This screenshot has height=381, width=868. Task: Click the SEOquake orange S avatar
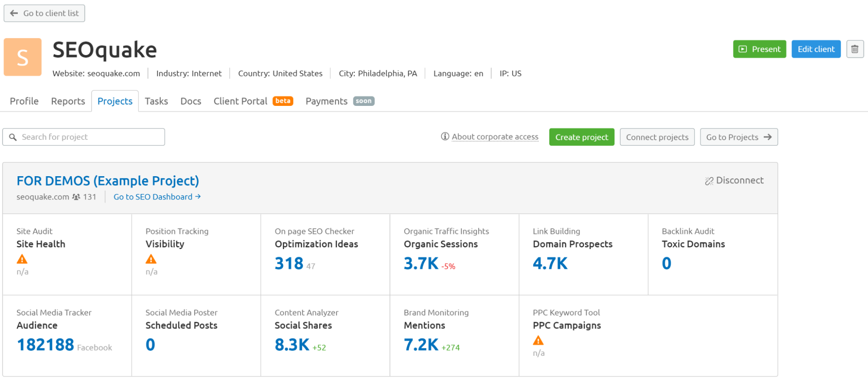click(23, 57)
